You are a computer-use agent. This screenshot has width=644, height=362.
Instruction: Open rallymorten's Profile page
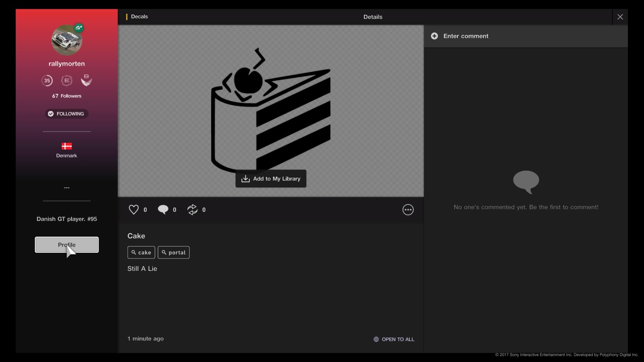coord(67,245)
